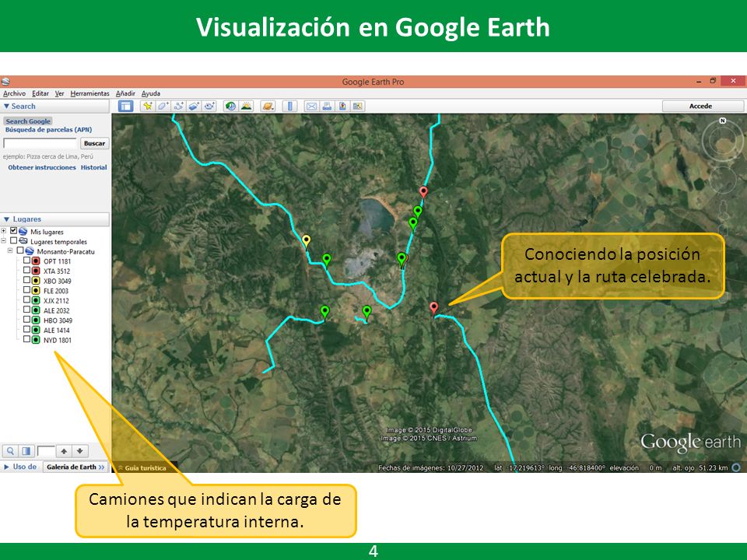Click the compass North (N) button

point(722,121)
